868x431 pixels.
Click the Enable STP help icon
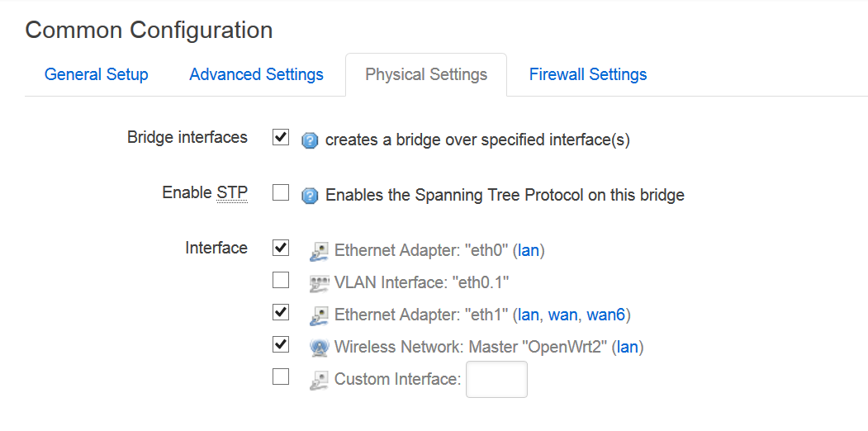coord(310,196)
